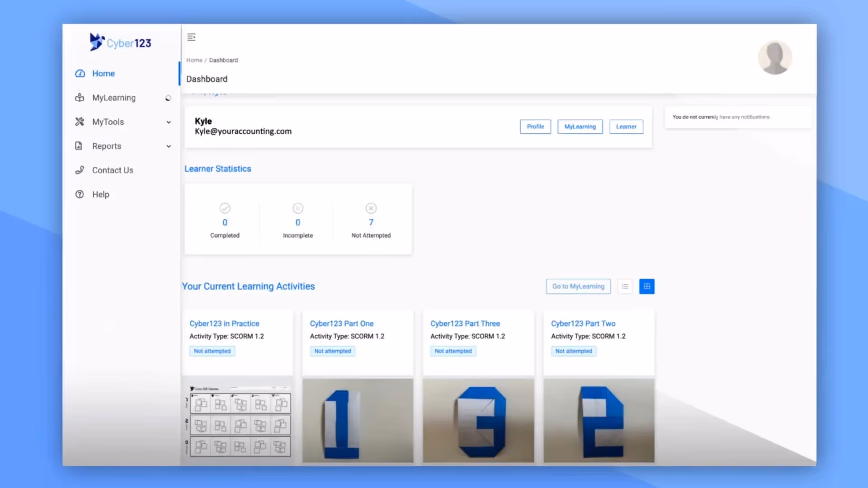Click the Incomplete pause statistic icon
The image size is (868, 488).
coord(297,208)
